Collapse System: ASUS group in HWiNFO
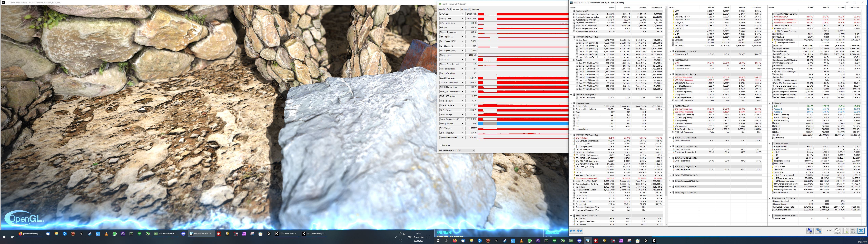Screen dimensions: 868x244 pos(571,11)
